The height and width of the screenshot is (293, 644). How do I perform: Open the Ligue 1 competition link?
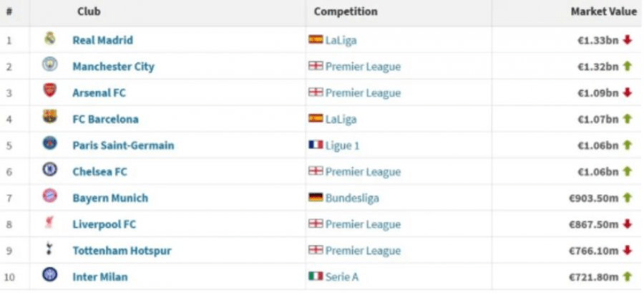(x=342, y=146)
